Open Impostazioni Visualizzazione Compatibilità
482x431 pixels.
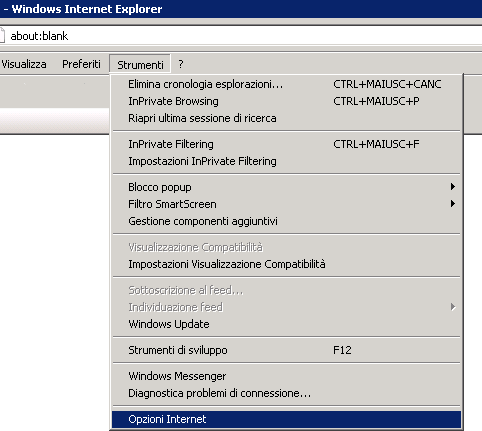tap(286, 264)
